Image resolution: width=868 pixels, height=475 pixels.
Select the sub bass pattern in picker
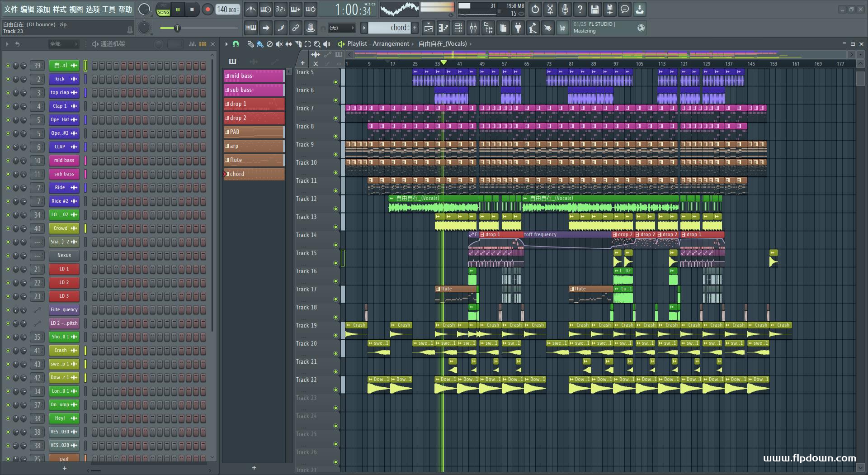click(x=254, y=90)
